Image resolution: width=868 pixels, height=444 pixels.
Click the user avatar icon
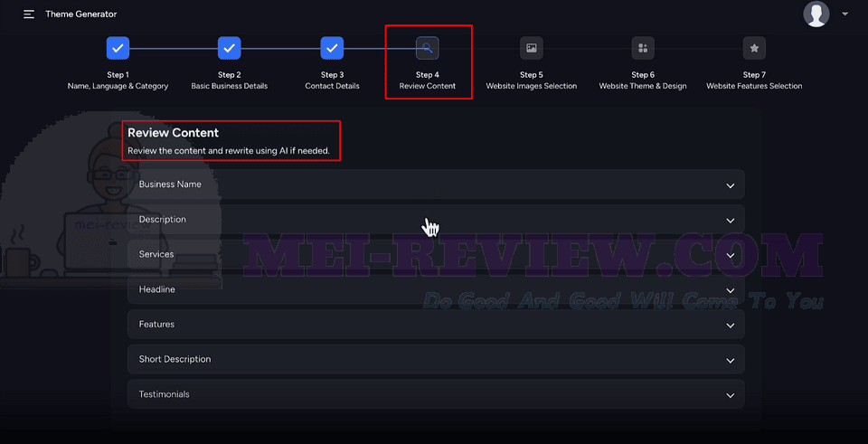point(816,14)
